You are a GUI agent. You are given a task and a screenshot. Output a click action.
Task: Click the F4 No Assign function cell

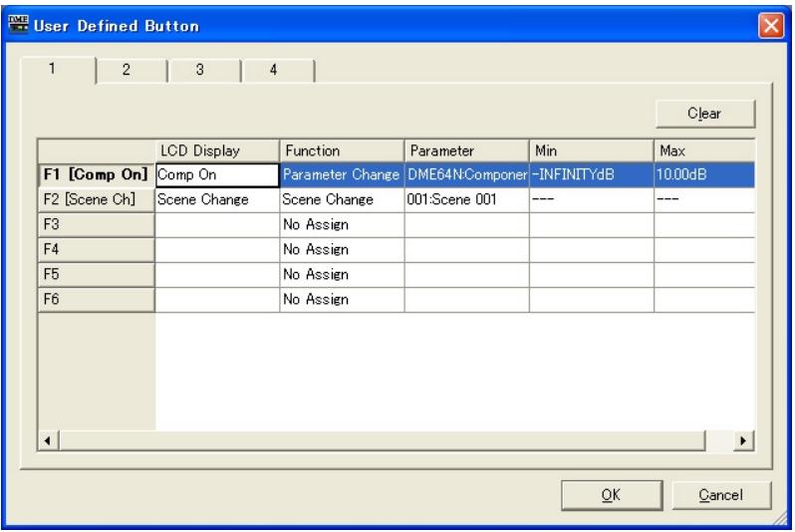click(343, 249)
